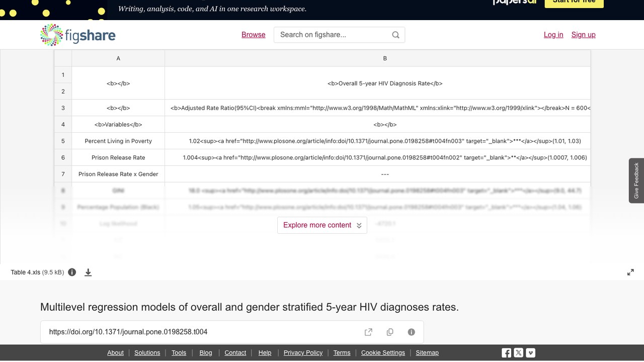Viewport: 644px width, 362px height.
Task: Click the search magnifier icon
Action: (x=395, y=35)
